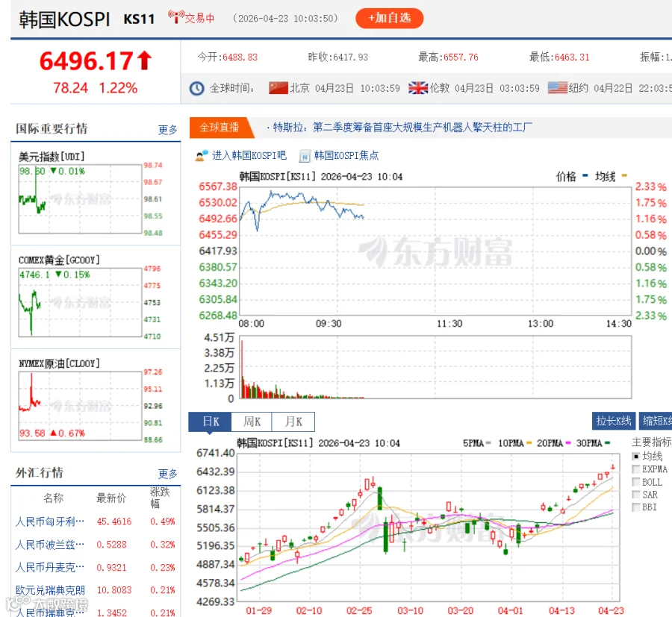Click the daily candlestick K-line chart
This screenshot has width=672, height=617.
[428, 527]
